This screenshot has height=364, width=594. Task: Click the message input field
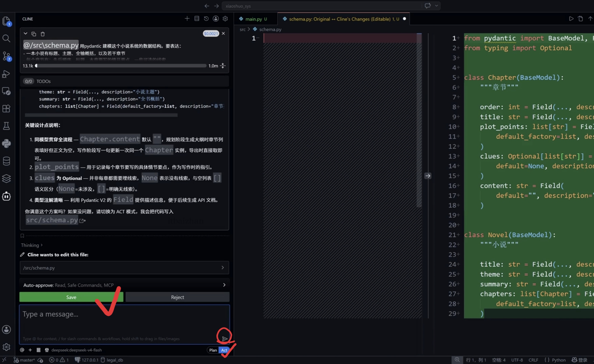pos(124,324)
